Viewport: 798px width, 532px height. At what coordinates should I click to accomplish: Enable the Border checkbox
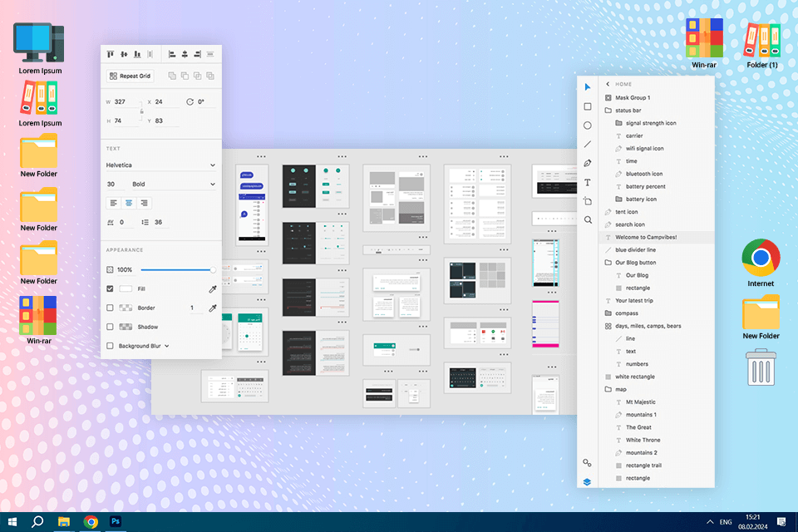[110, 308]
